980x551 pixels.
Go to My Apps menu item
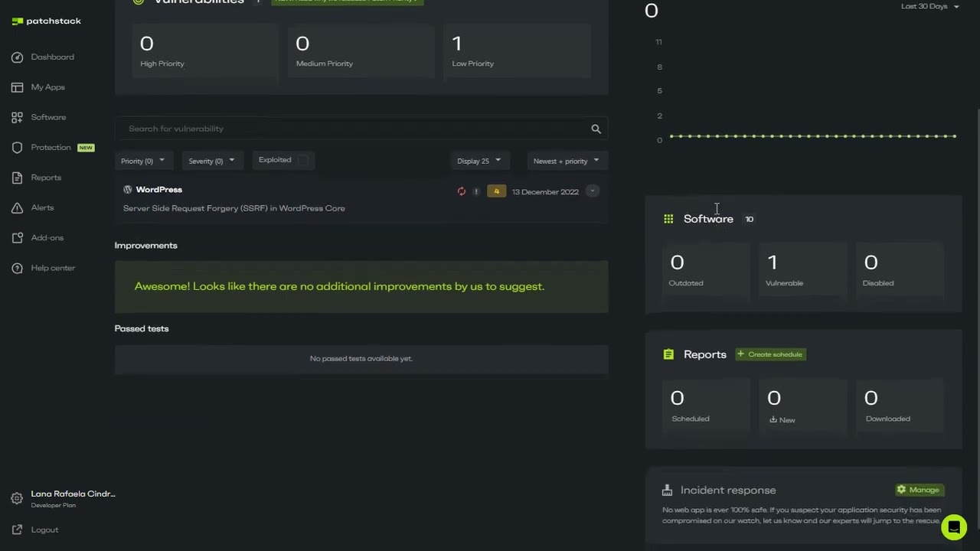tap(48, 87)
